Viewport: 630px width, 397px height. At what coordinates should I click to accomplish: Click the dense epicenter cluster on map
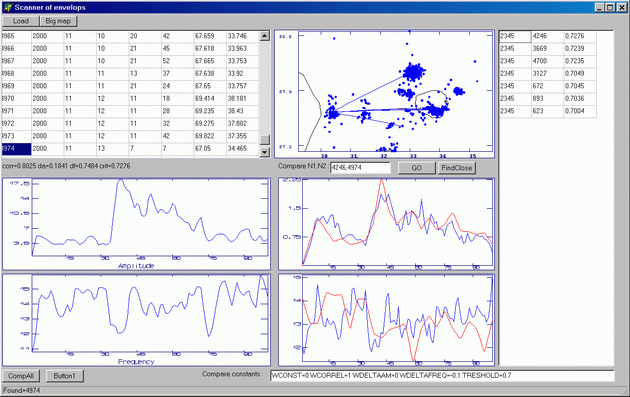coord(413,73)
